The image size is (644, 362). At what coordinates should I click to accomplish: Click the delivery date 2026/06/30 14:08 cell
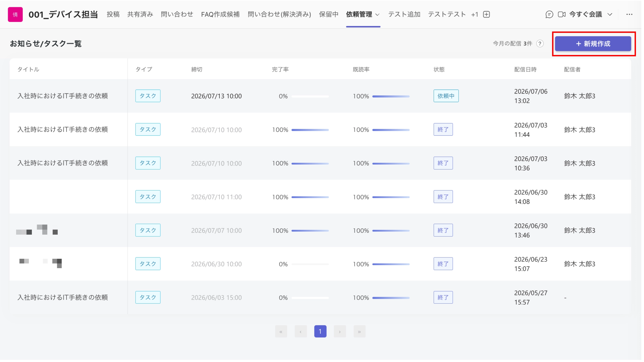pyautogui.click(x=531, y=197)
